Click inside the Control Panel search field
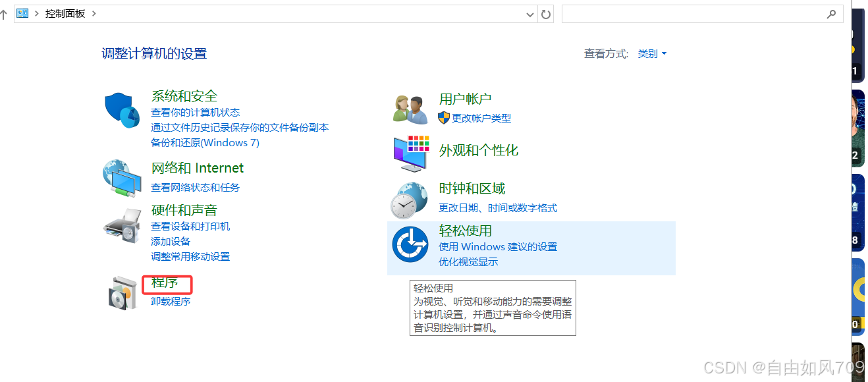 click(702, 14)
